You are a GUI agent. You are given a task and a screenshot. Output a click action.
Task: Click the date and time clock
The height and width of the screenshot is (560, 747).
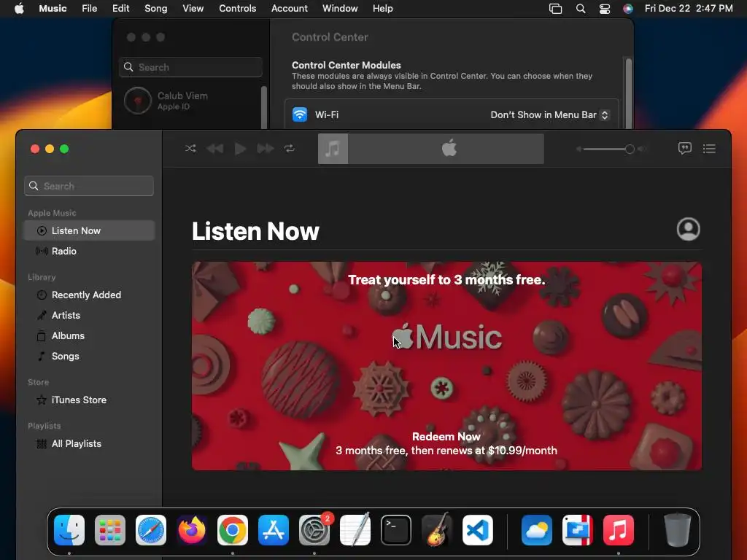[689, 8]
